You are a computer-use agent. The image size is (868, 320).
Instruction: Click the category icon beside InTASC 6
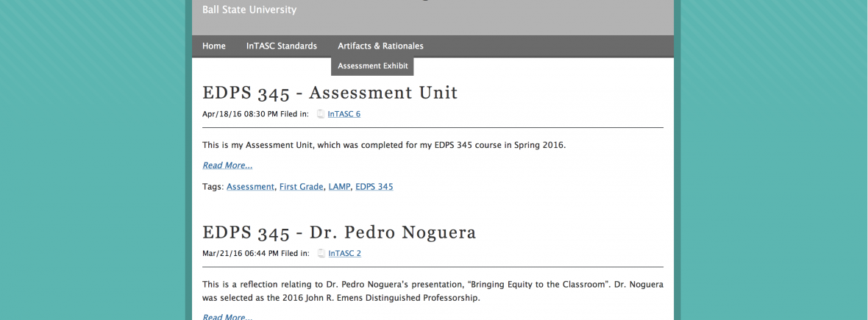320,114
